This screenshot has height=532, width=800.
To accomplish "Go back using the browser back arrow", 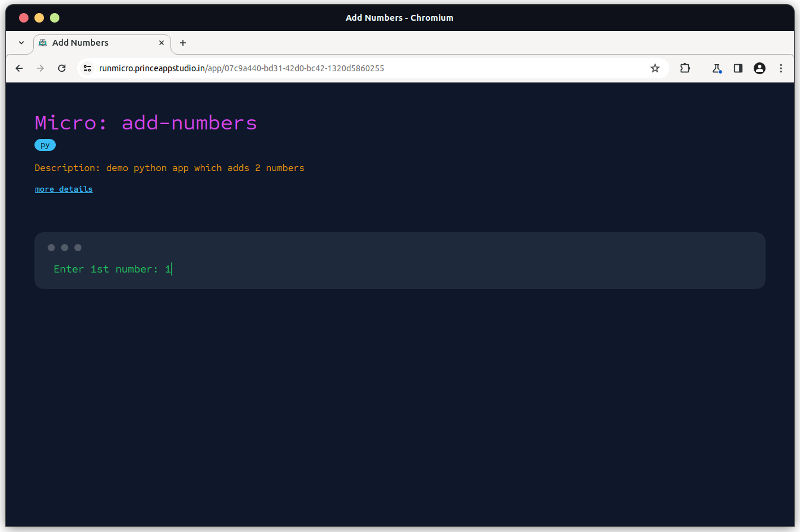I will tap(19, 68).
